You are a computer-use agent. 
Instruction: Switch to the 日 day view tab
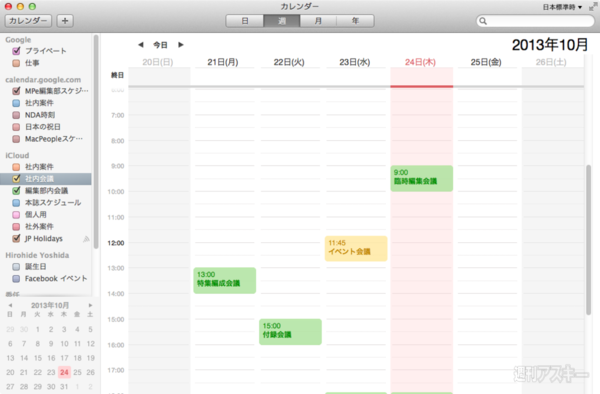pyautogui.click(x=245, y=21)
